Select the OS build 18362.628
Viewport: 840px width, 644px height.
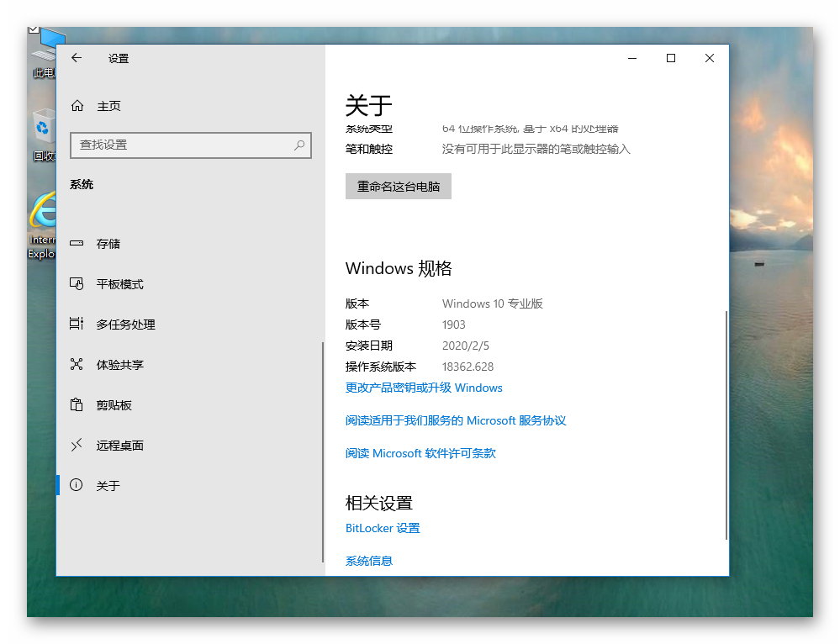click(x=468, y=367)
